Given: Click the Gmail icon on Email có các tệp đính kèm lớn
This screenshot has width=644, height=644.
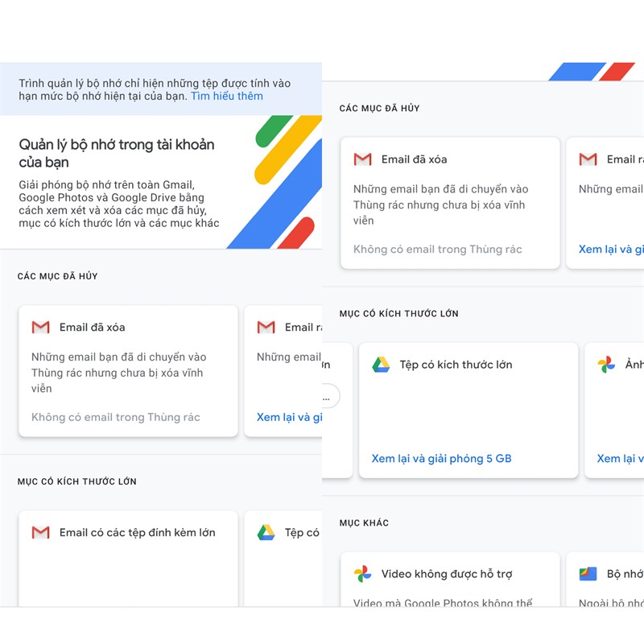Looking at the screenshot, I should tap(41, 532).
